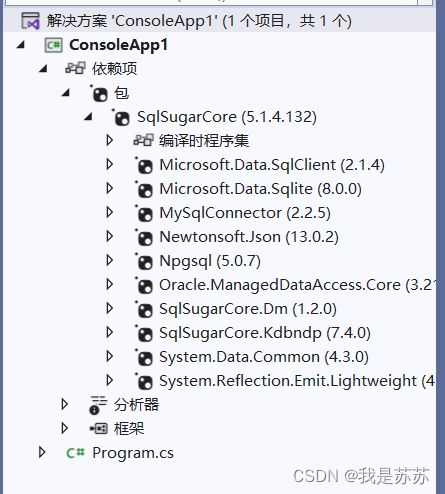
Task: Click the SqlSugarCore package icon
Action: [x=121, y=117]
